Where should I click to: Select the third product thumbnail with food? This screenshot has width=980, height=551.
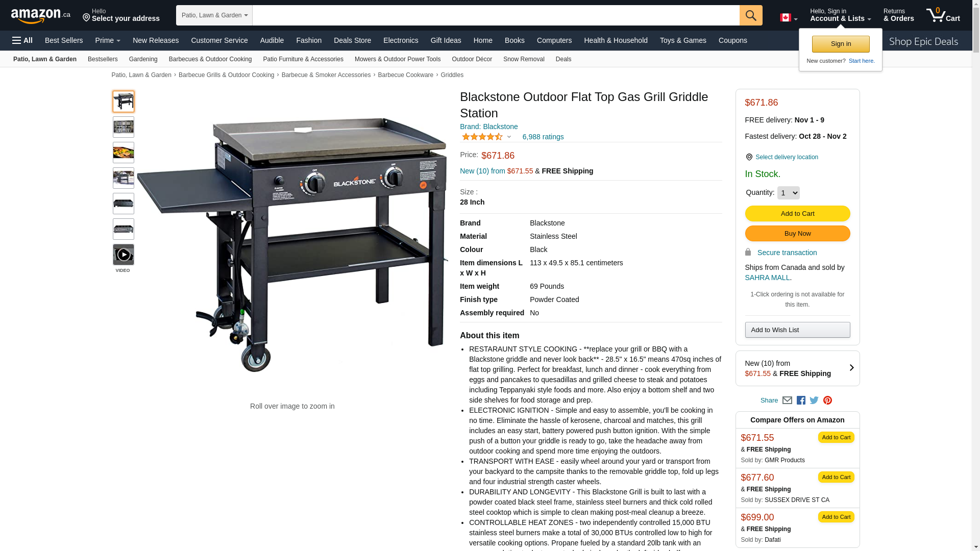pos(124,153)
